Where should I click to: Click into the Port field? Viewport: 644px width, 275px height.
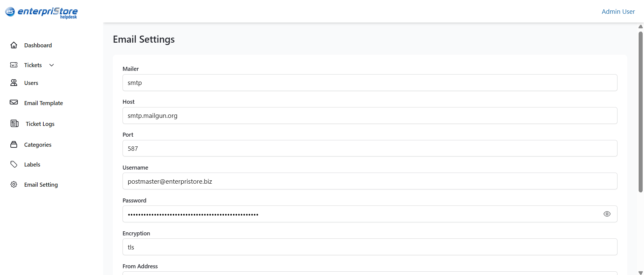[369, 148]
